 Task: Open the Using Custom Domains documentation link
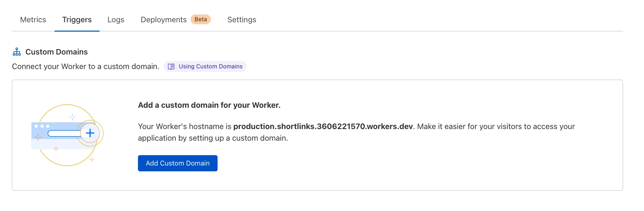210,66
